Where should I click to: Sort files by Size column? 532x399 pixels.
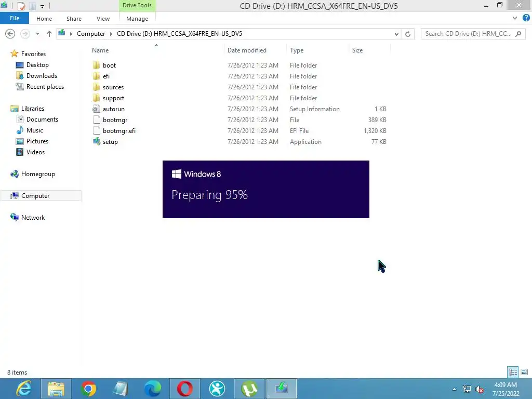pos(357,50)
